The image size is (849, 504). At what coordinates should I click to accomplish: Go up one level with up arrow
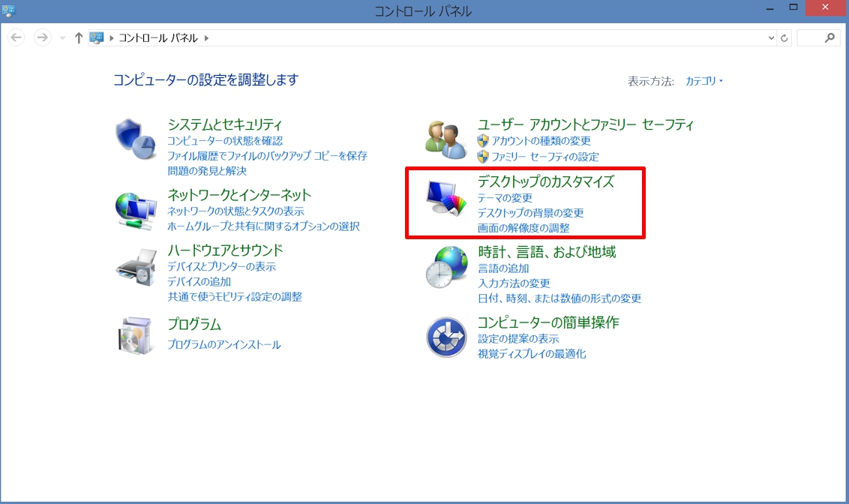pyautogui.click(x=79, y=37)
